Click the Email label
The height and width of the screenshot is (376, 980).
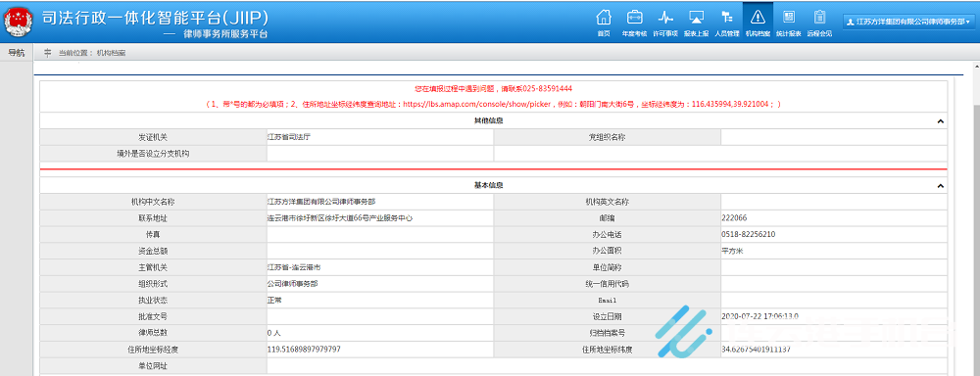pyautogui.click(x=607, y=300)
